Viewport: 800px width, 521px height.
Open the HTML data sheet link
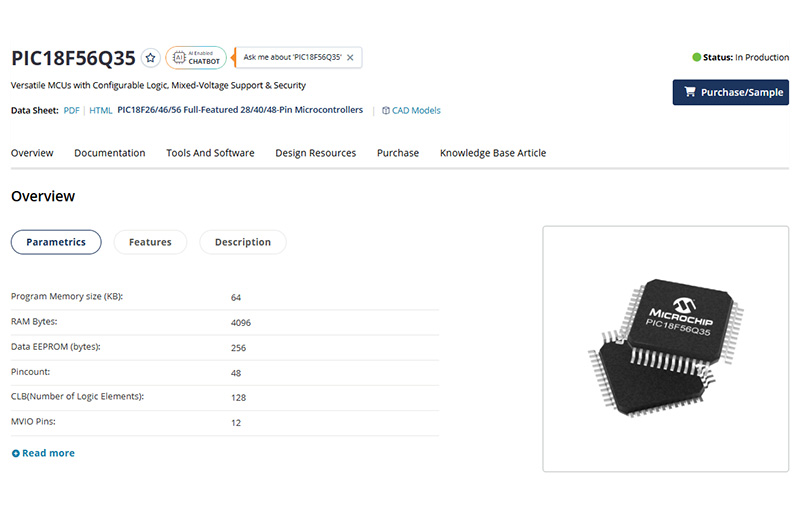pos(101,110)
